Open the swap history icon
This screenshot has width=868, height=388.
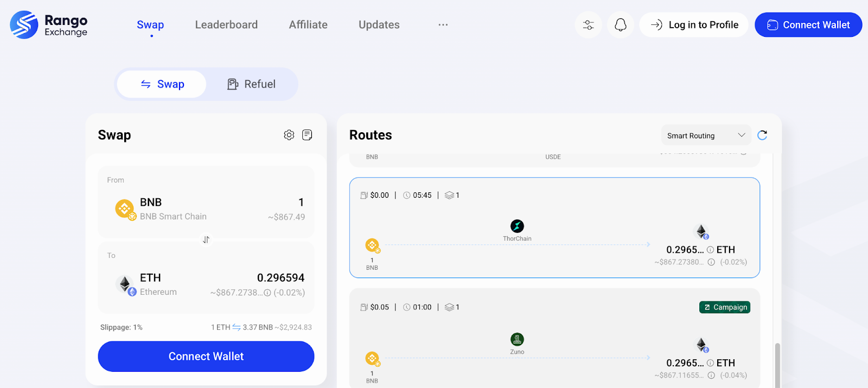click(x=307, y=135)
